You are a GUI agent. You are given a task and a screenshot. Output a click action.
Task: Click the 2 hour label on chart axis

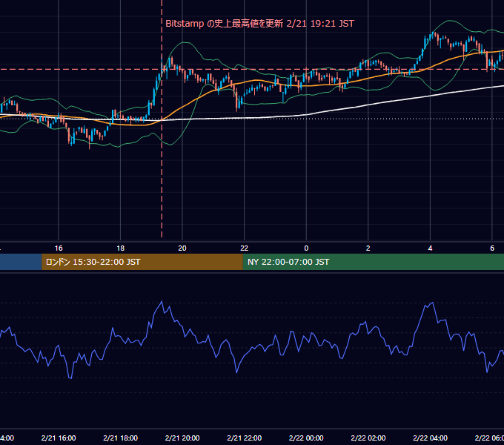point(368,248)
